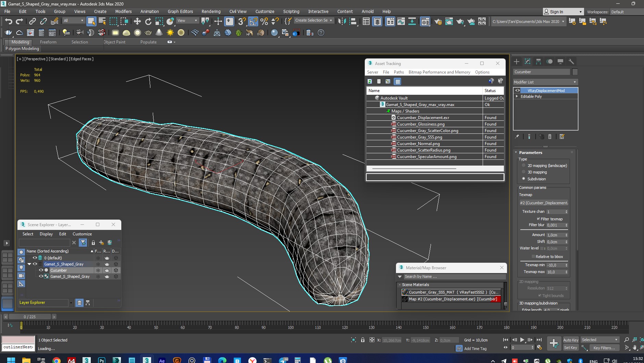Viewport: 644px width, 363px height.
Task: Click Configure Modifier Sets icon
Action: tap(562, 137)
